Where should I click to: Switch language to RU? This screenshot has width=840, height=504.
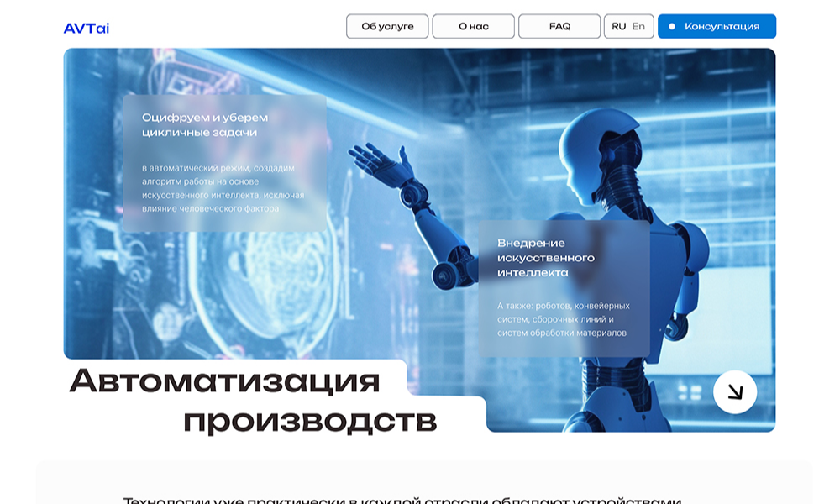pos(619,27)
